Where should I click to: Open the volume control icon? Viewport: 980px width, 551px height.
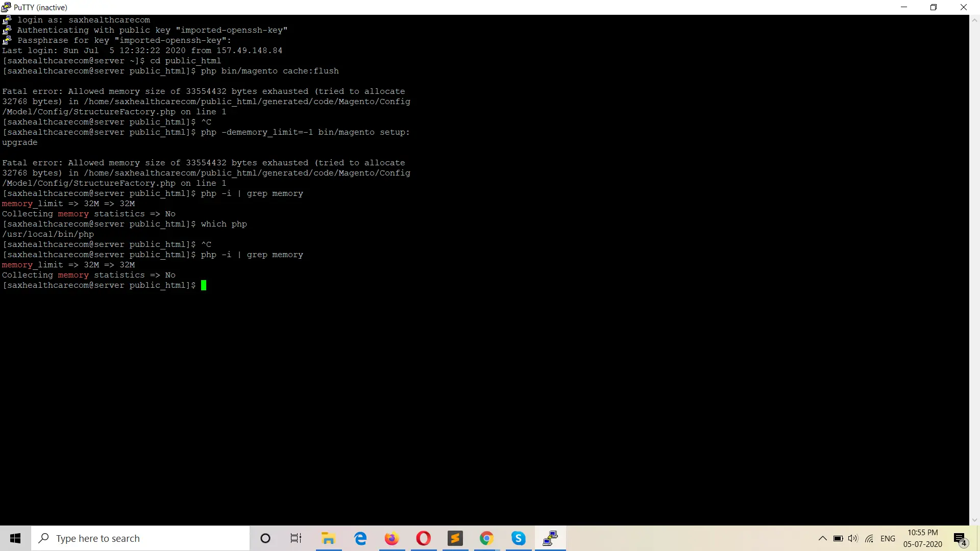coord(853,538)
